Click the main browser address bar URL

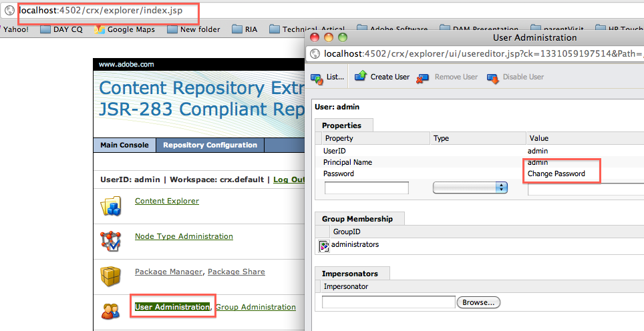[x=101, y=10]
